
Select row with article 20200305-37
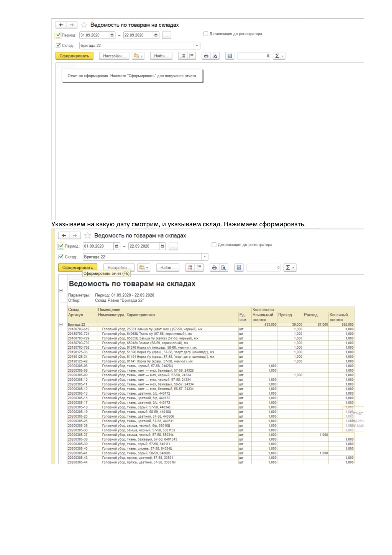pos(211,435)
